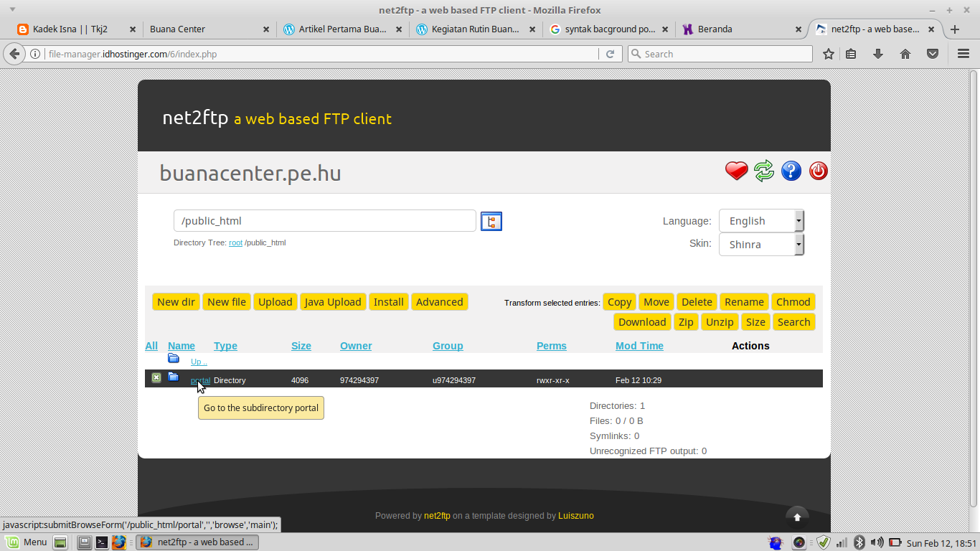Select all entries via the All link
The width and height of the screenshot is (980, 551).
[151, 346]
